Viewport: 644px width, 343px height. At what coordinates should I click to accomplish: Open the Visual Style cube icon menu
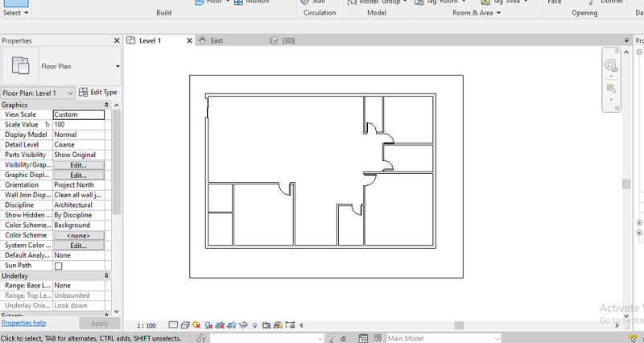tap(185, 325)
